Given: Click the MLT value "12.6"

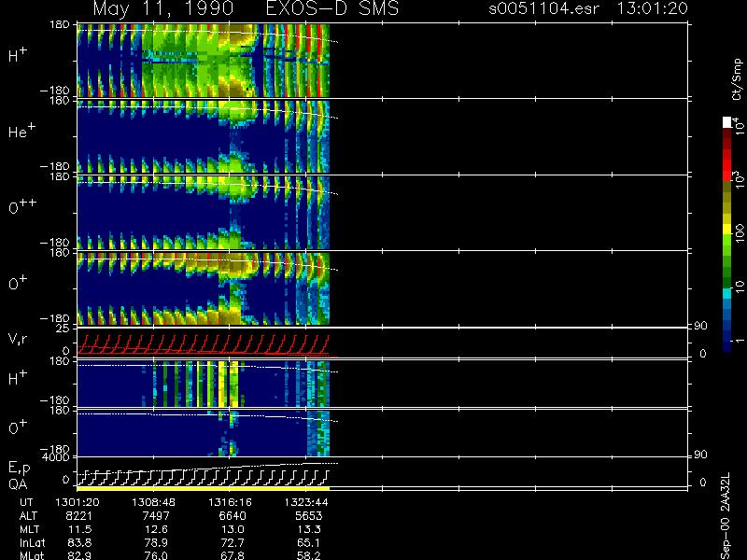Looking at the screenshot, I should pyautogui.click(x=155, y=529).
